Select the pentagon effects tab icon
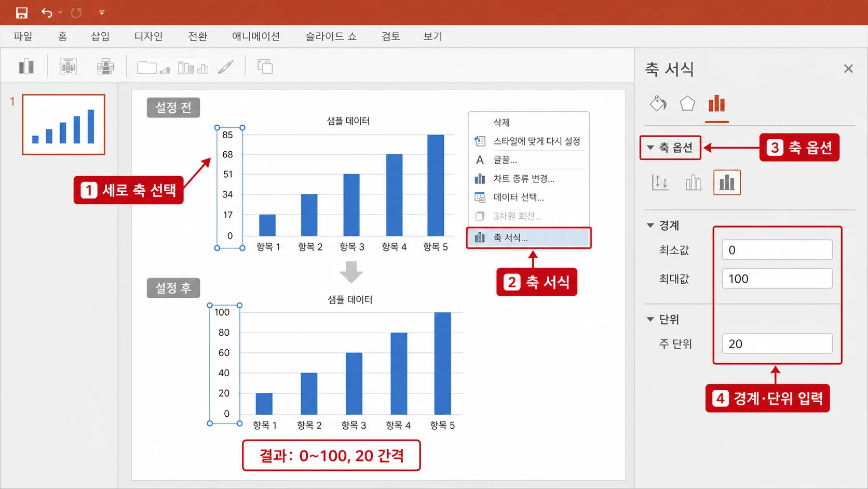The image size is (868, 489). pos(687,104)
